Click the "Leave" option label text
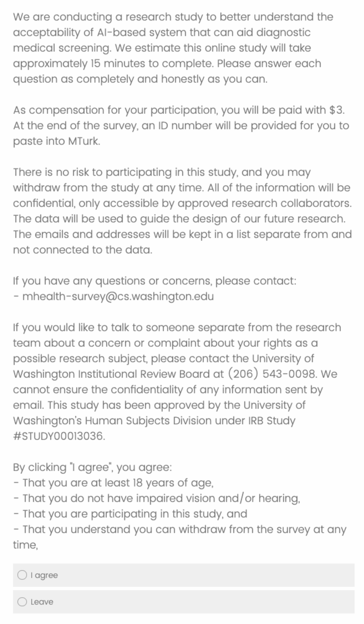 click(x=42, y=602)
